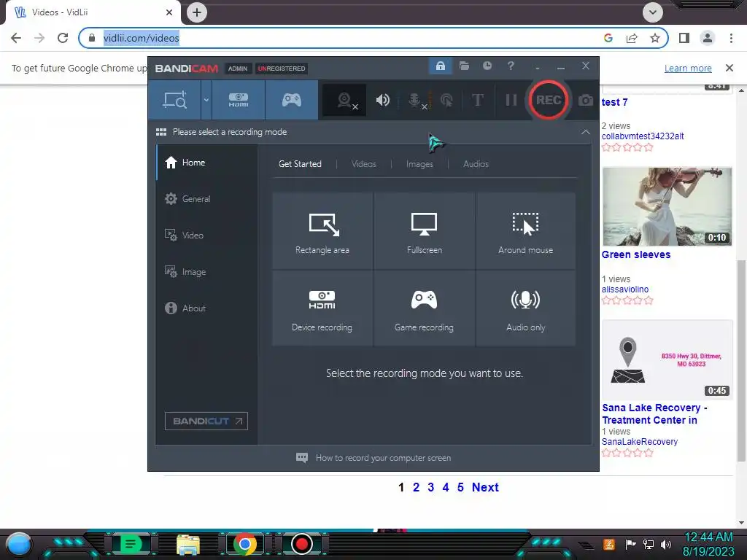Share this page icon in Chrome
747x560 pixels.
point(632,38)
